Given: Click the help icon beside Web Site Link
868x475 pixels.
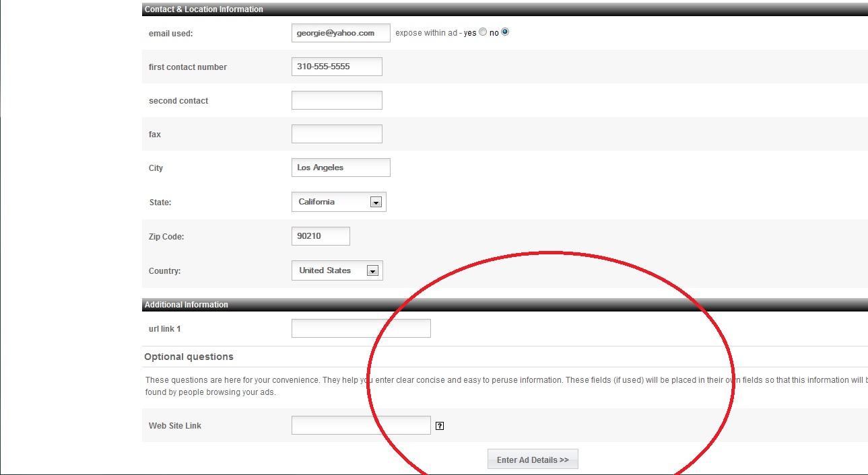Looking at the screenshot, I should 440,426.
